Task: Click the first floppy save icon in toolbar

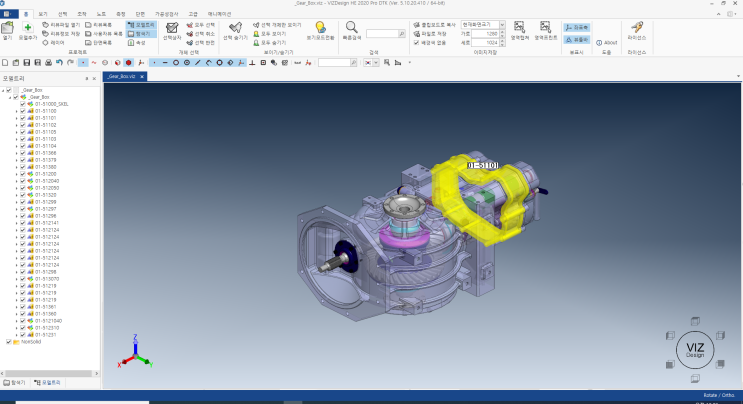Action: click(27, 63)
